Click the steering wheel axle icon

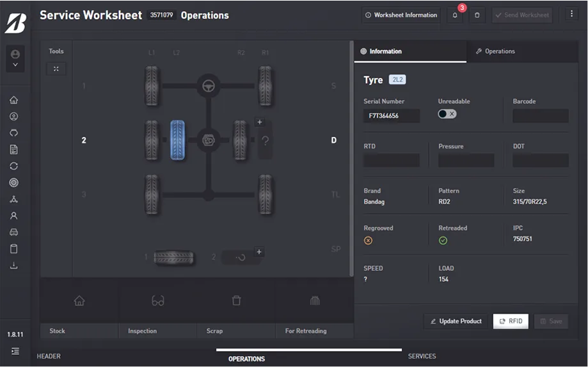(x=209, y=86)
